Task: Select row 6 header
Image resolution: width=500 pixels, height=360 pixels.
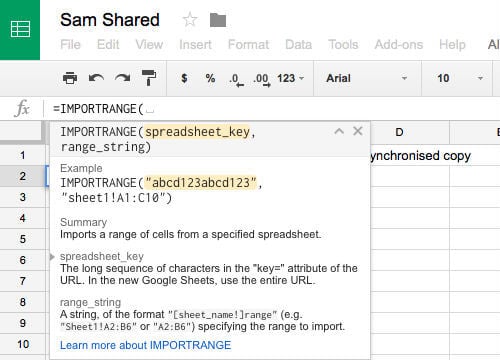Action: click(x=22, y=260)
